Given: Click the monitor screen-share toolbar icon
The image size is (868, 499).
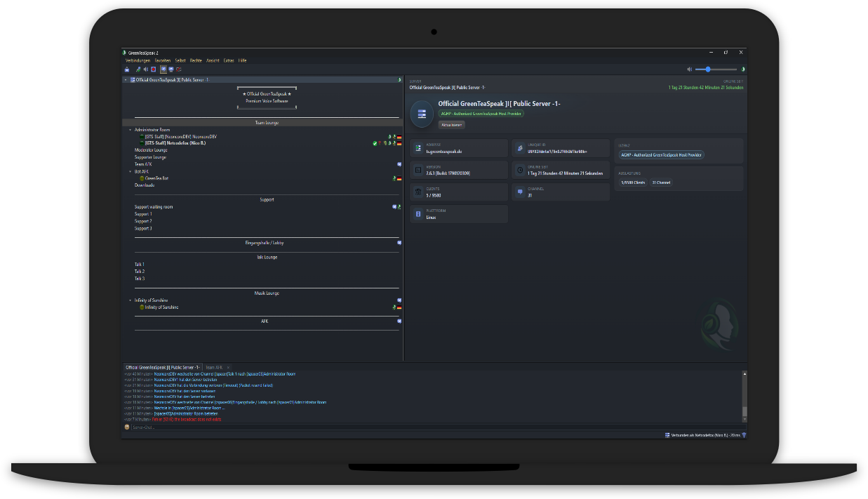Looking at the screenshot, I should click(x=171, y=69).
